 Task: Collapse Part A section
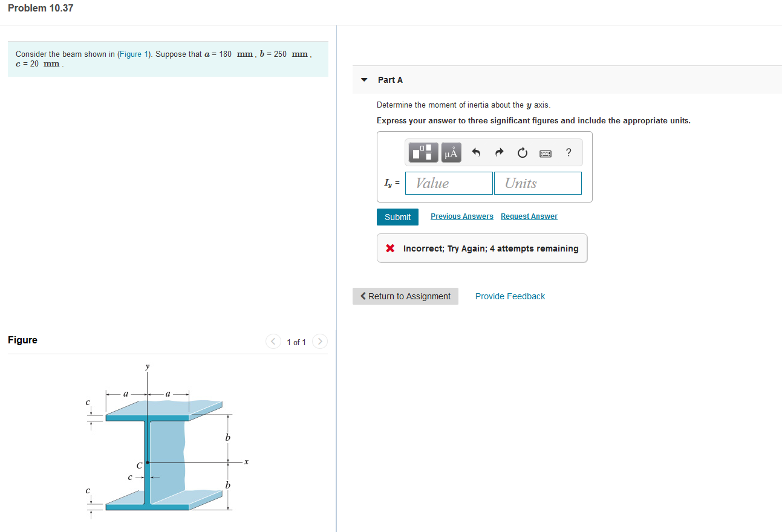364,80
